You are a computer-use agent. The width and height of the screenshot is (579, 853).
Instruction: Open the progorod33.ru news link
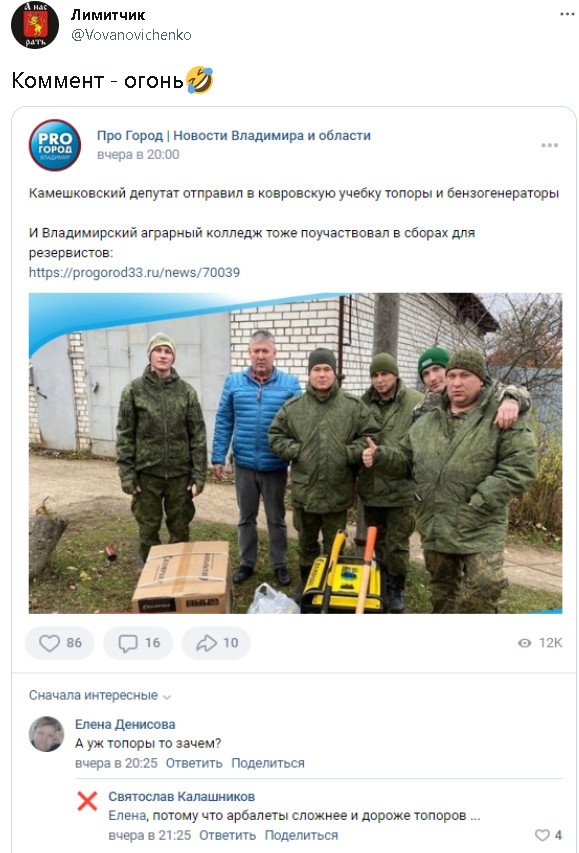click(134, 273)
